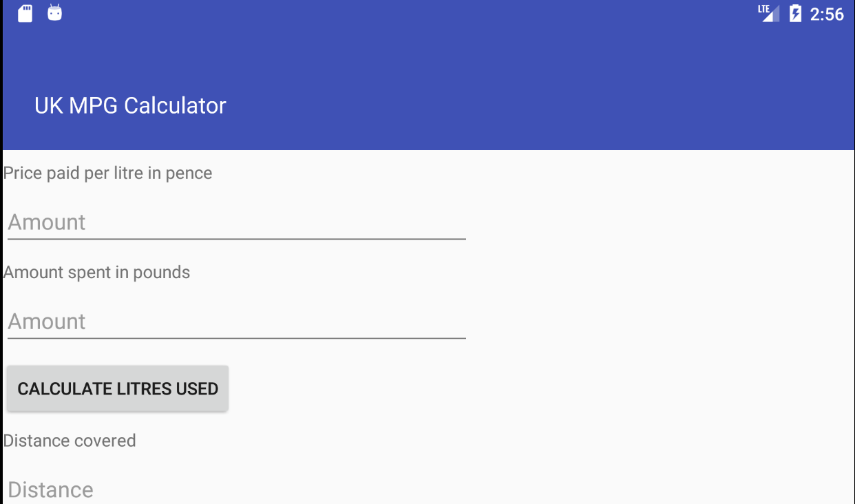855x504 pixels.
Task: Tap the SD card notification icon
Action: 25,14
